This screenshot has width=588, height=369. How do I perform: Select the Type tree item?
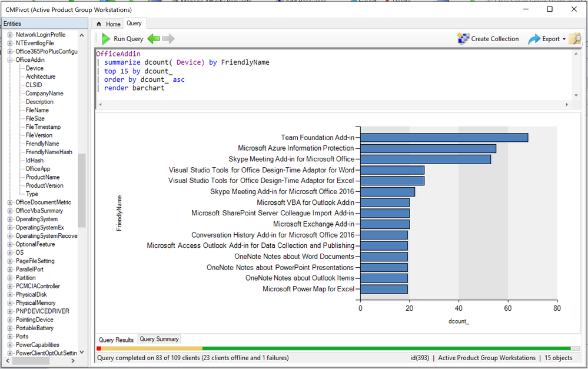[32, 194]
